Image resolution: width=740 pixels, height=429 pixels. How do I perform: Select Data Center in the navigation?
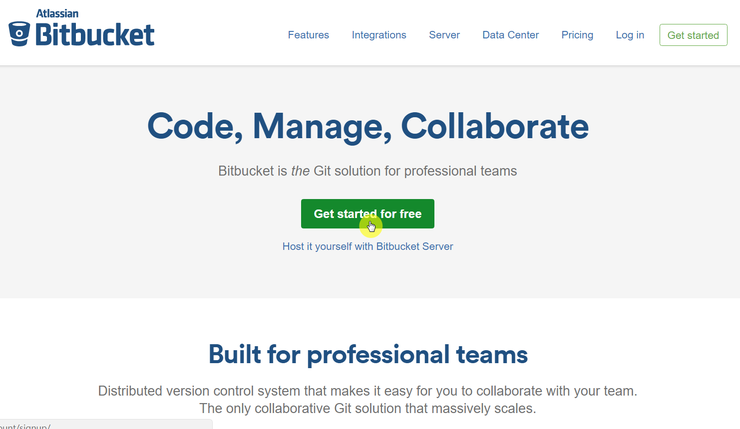(x=510, y=35)
